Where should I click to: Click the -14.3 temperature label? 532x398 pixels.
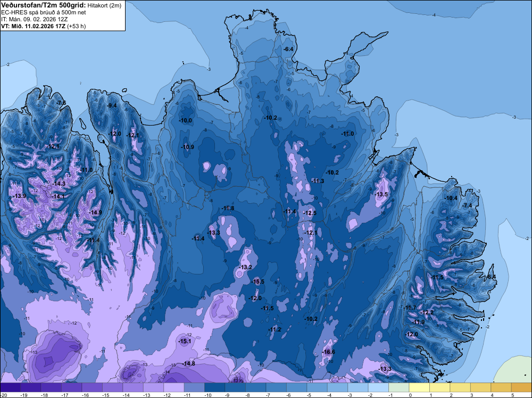tap(59, 184)
